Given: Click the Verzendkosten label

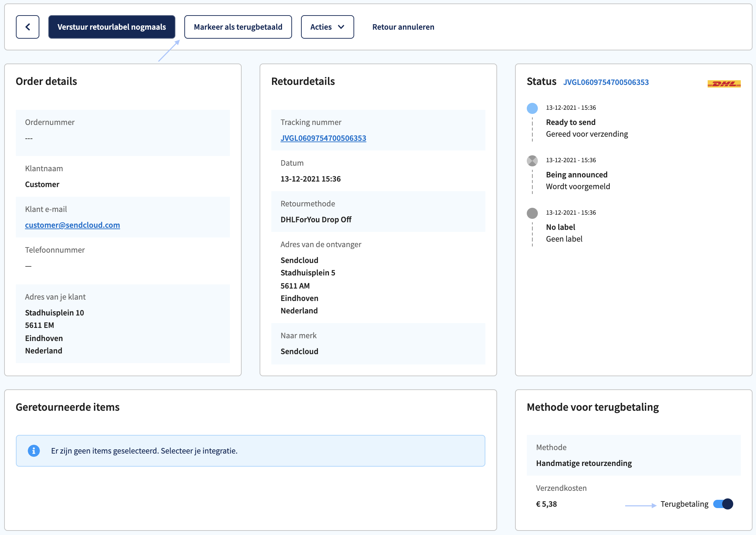Looking at the screenshot, I should click(561, 488).
